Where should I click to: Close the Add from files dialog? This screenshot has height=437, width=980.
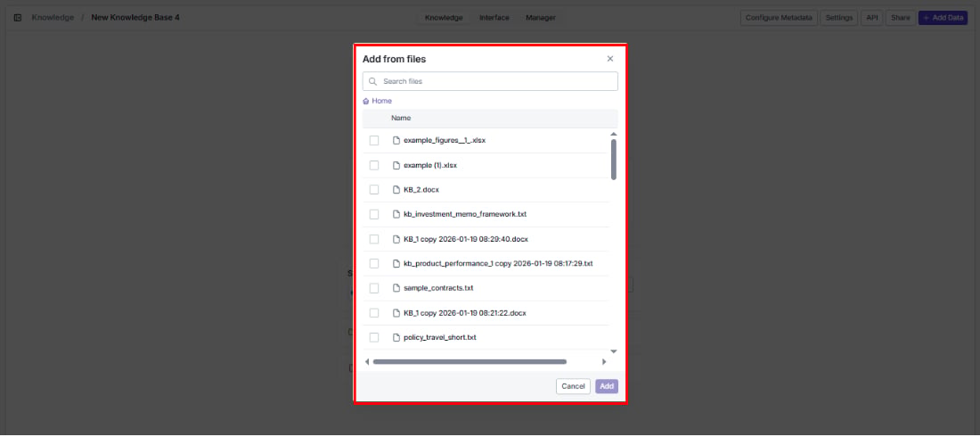point(610,59)
